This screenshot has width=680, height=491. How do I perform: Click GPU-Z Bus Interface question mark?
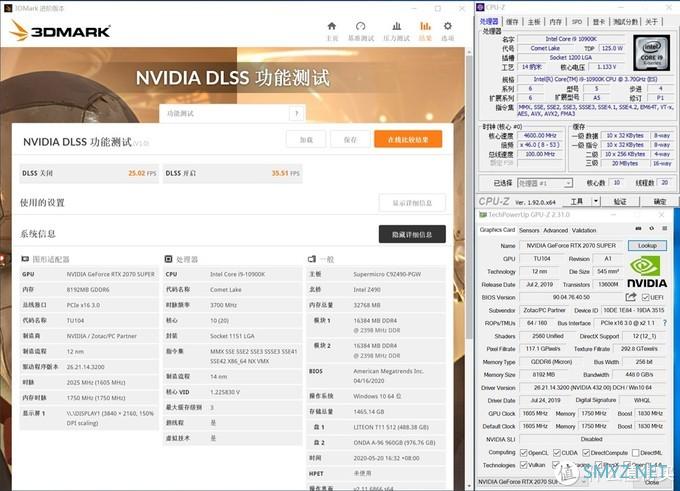pos(665,323)
